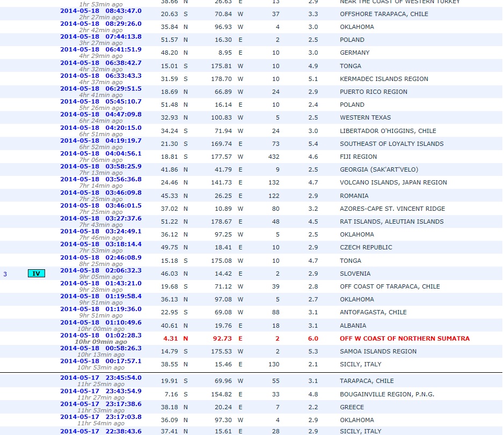Open the 02:46:08.9 Tonga earthquake link
The image size is (504, 435).
[x=100, y=257]
